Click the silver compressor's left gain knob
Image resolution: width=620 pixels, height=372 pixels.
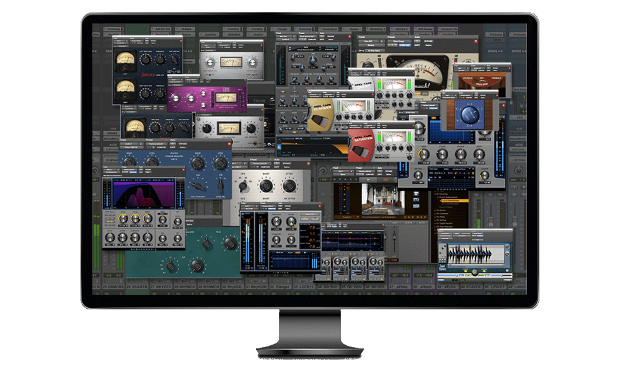(210, 62)
